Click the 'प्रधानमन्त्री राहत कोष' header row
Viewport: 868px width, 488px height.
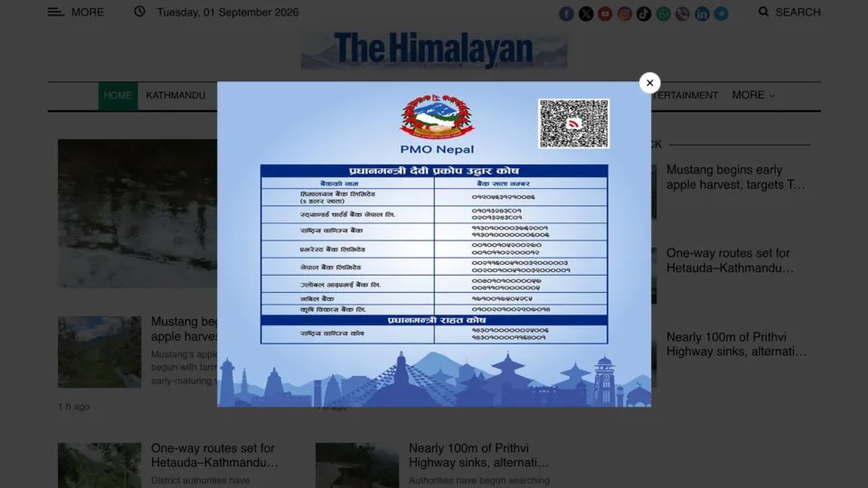click(x=434, y=320)
